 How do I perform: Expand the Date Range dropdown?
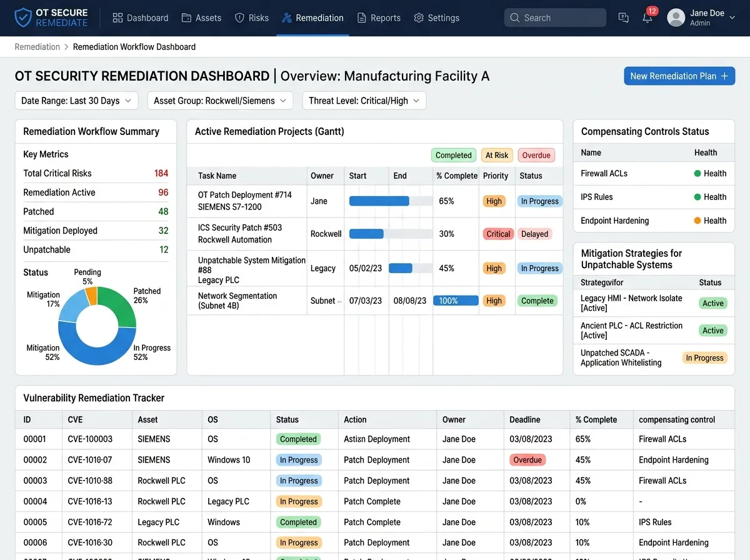click(x=76, y=101)
